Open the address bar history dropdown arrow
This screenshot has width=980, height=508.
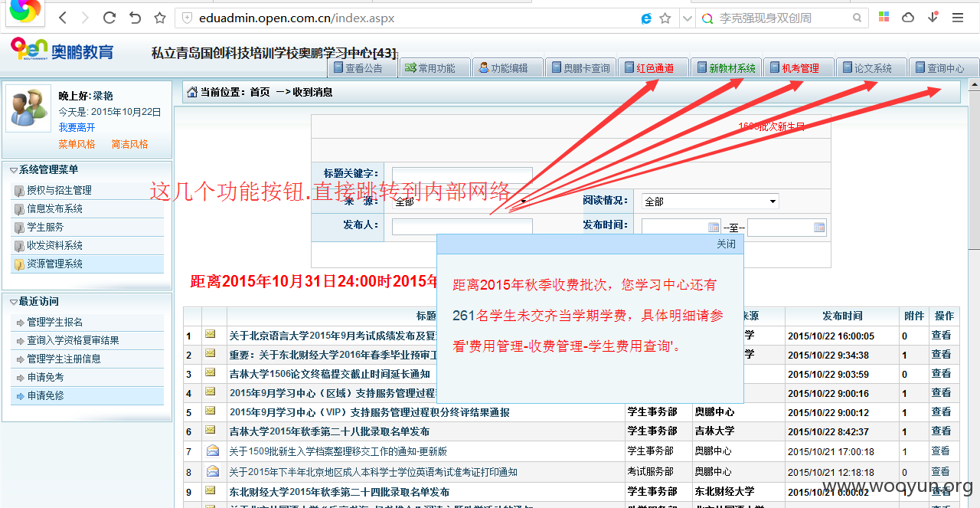tap(687, 18)
